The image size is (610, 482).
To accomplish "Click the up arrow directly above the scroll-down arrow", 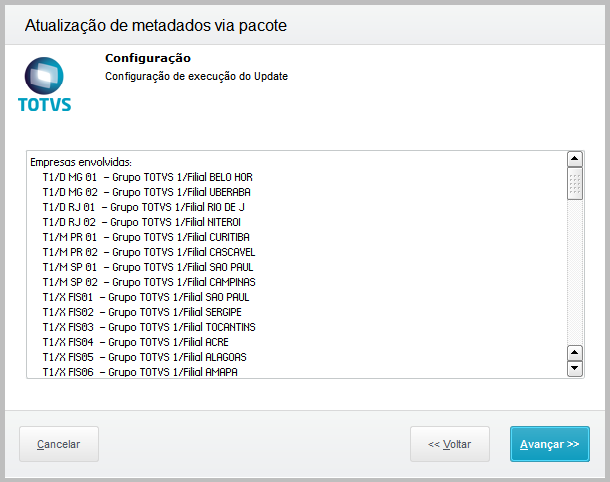I will (x=574, y=353).
